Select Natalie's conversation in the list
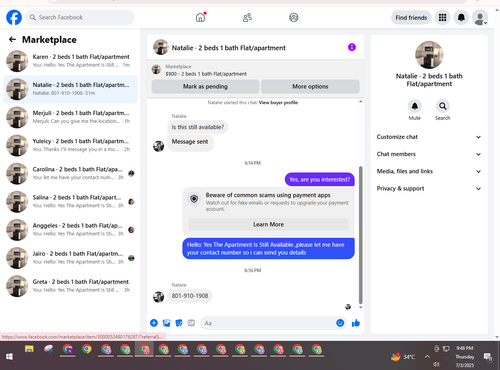 tap(70, 89)
